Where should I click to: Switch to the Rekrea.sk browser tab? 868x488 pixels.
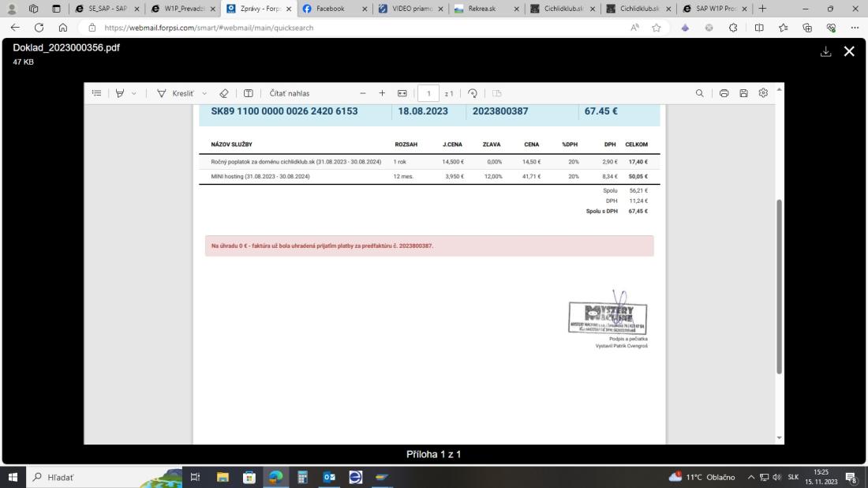click(x=483, y=9)
